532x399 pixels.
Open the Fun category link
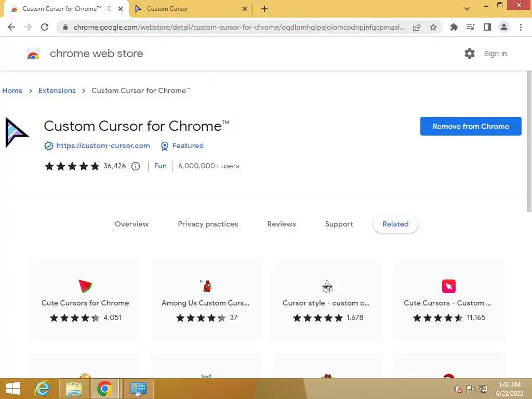(x=161, y=166)
